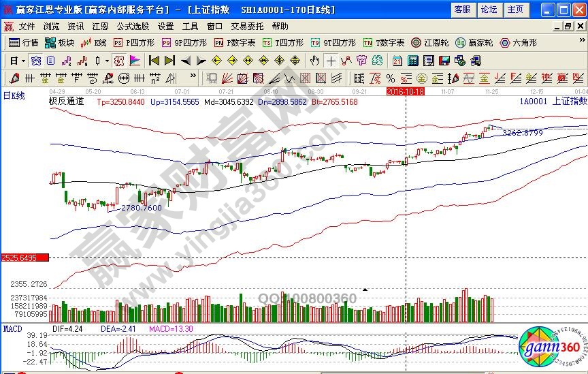The width and height of the screenshot is (588, 374).
Task: Select the hand pan tool
Action: tap(314, 60)
